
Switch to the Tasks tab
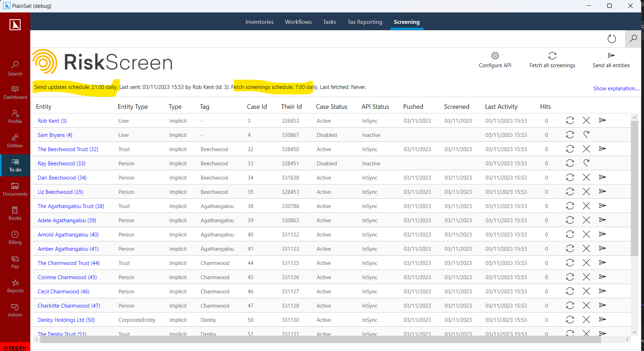329,22
